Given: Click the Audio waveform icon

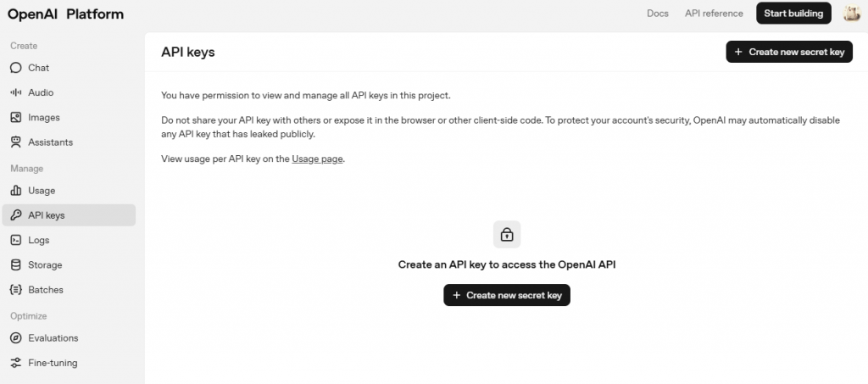Looking at the screenshot, I should [16, 92].
